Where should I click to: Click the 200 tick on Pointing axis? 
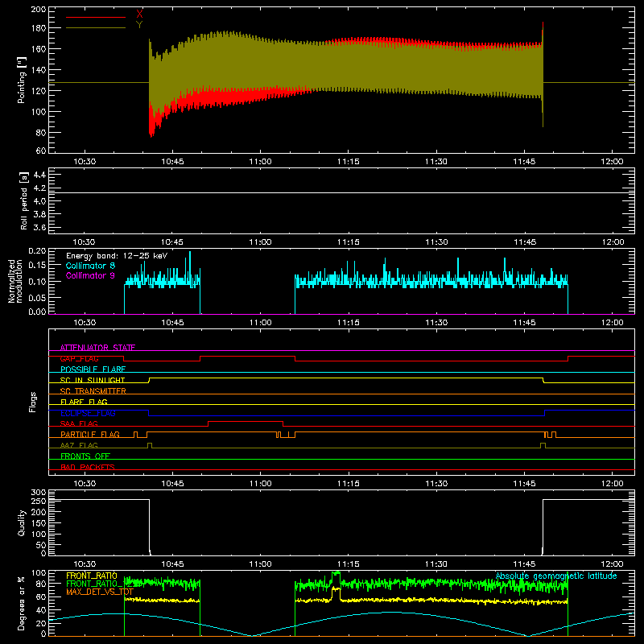39,10
